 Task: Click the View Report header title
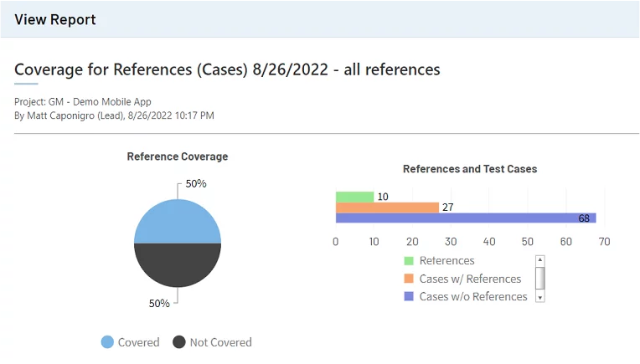click(x=55, y=19)
